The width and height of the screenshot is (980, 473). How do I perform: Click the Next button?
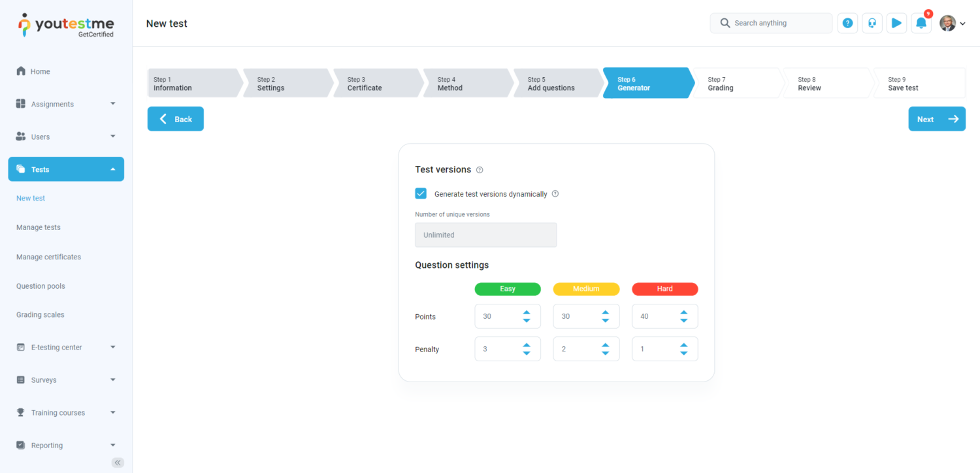(x=936, y=119)
